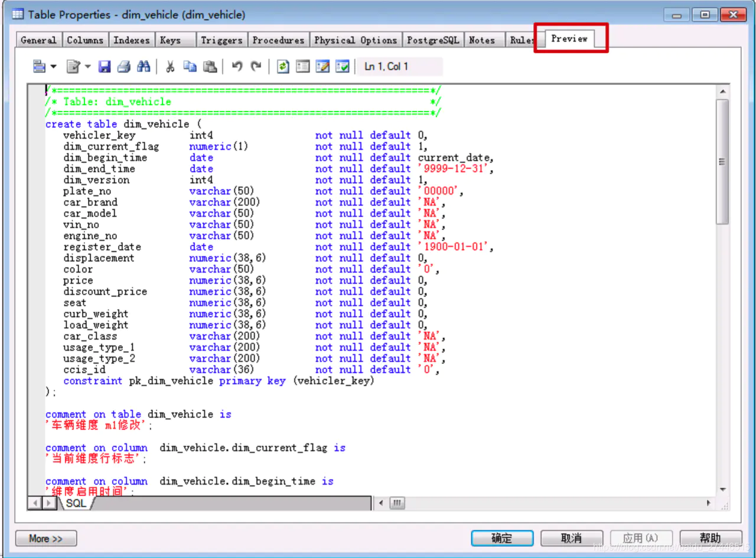Screen dimensions: 756x558
Task: Click the 'plate_no' column name
Action: (x=87, y=191)
